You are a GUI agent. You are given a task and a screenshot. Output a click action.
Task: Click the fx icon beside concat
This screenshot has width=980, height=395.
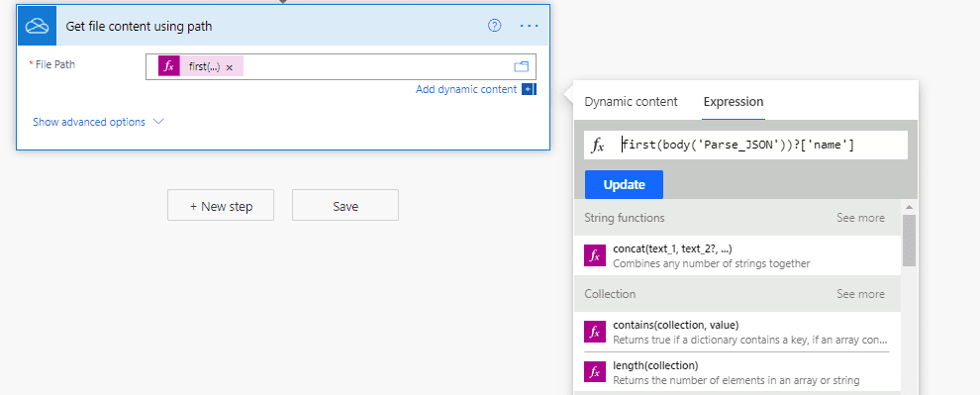595,255
